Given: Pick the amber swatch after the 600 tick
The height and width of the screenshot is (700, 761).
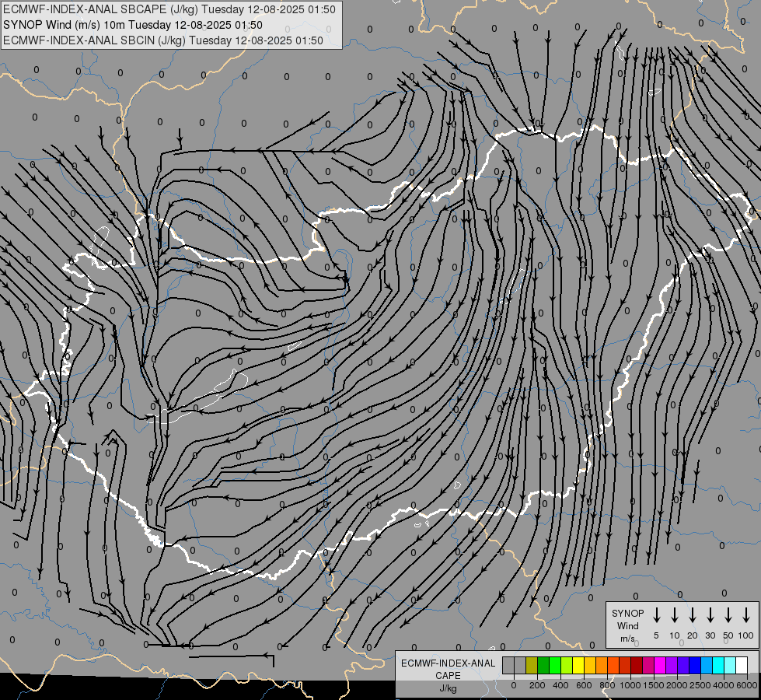Looking at the screenshot, I should (x=590, y=666).
